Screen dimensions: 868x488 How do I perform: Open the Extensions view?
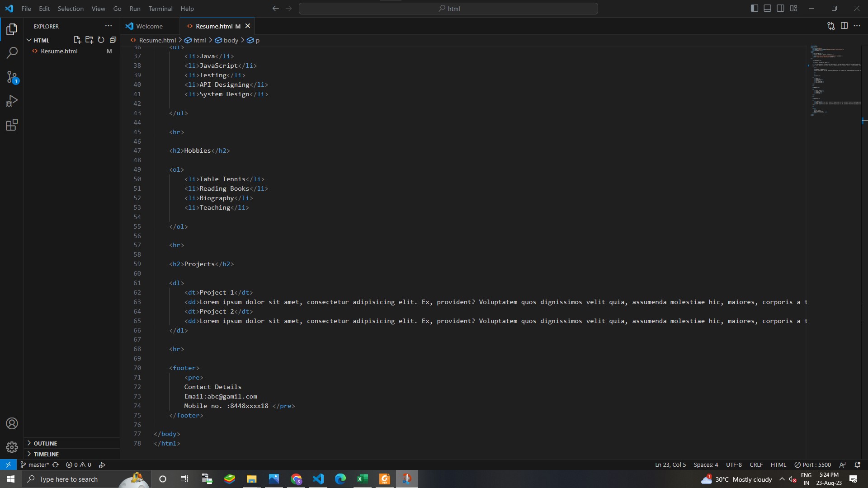[x=12, y=125]
